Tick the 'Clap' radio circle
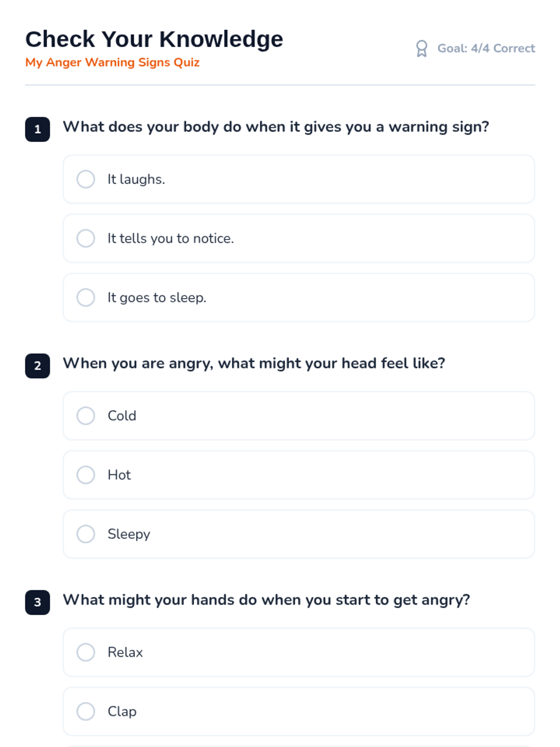The image size is (560, 747). point(86,711)
